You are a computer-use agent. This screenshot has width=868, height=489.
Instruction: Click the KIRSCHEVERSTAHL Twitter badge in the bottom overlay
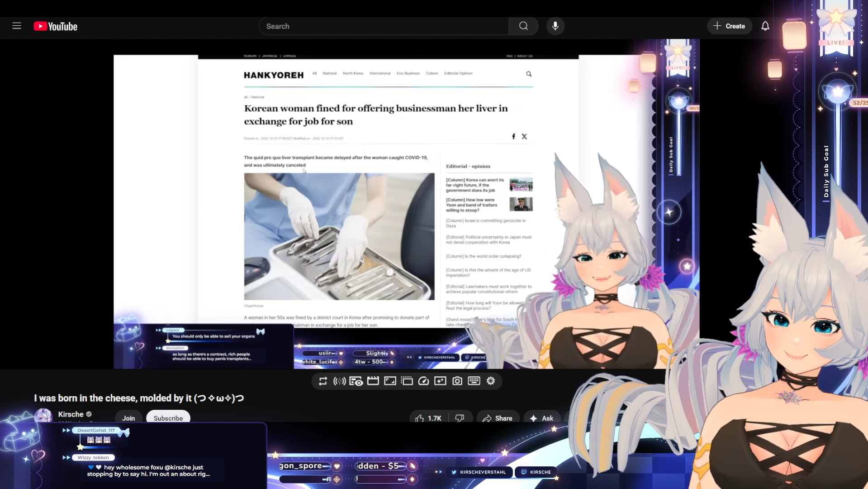[x=479, y=472]
